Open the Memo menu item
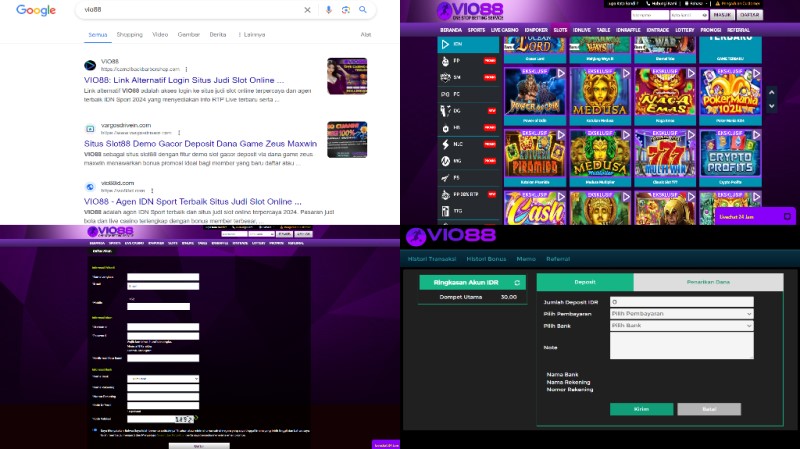Viewport: 800px width, 449px height. (526, 259)
